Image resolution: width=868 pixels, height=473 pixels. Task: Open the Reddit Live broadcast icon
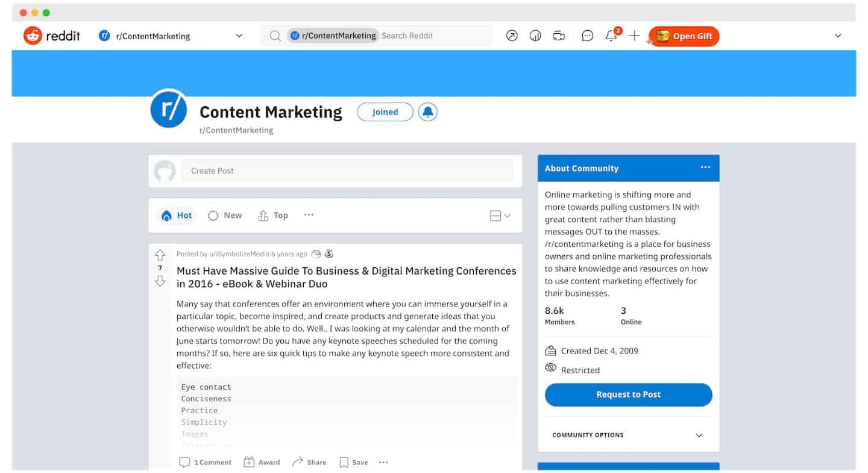(559, 36)
